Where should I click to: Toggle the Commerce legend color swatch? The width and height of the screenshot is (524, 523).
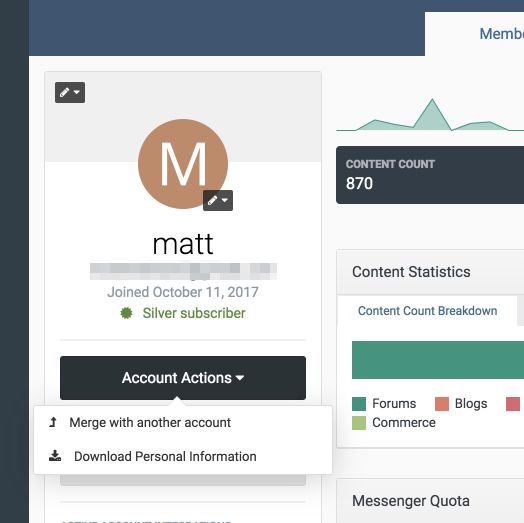[359, 423]
